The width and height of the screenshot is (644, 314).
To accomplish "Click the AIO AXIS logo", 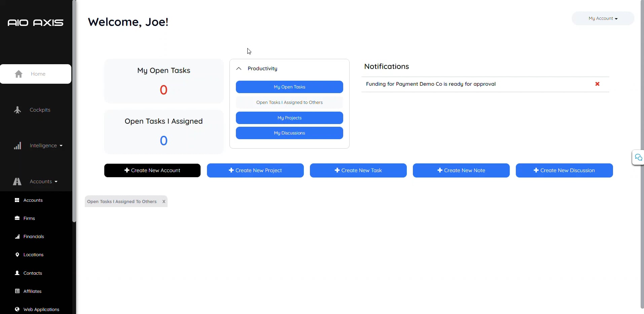I will [36, 23].
